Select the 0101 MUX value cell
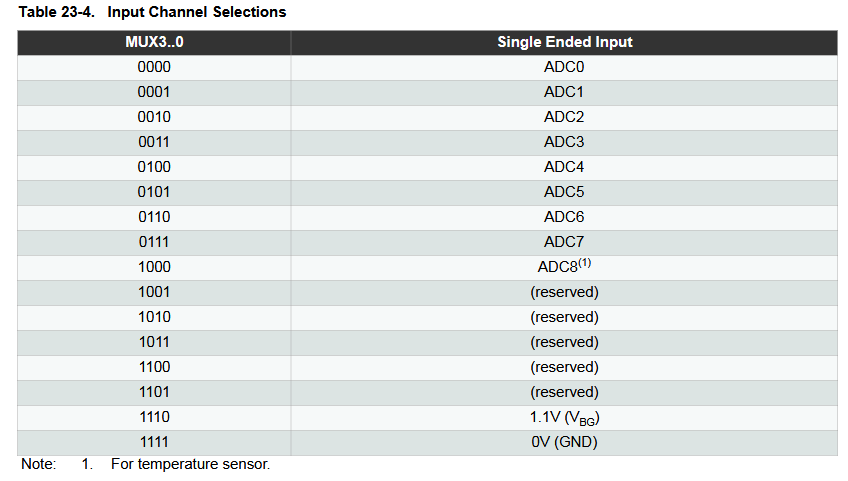848x481 pixels. 154,192
